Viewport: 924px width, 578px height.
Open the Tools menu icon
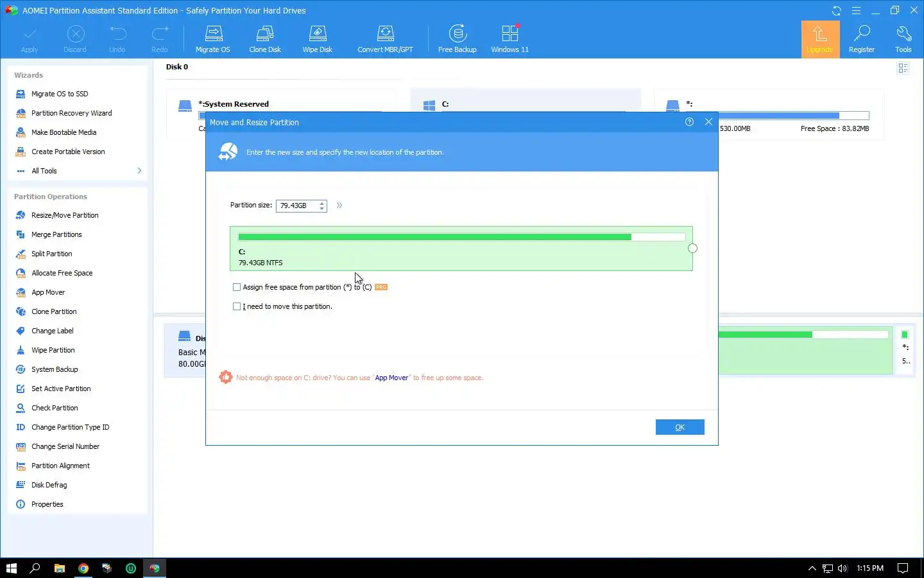coord(903,39)
